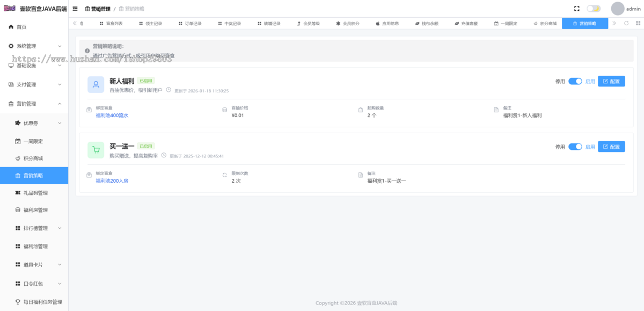Switch to the 订单记录 tab
This screenshot has width=644, height=311.
190,24
